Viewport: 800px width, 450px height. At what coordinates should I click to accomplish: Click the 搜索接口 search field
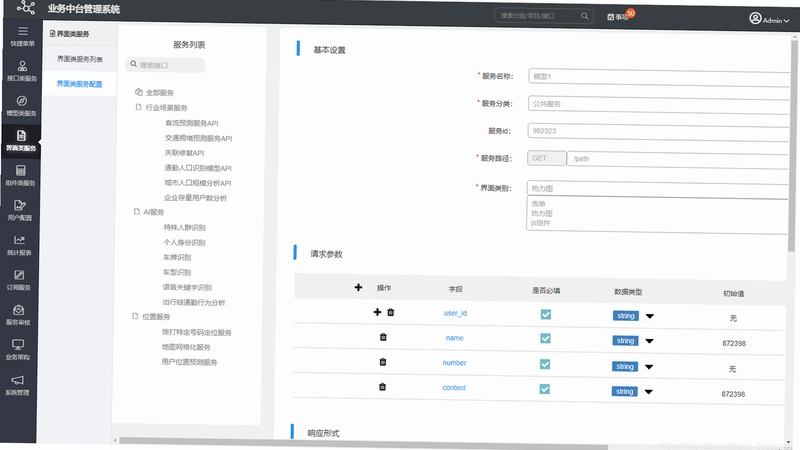point(165,65)
